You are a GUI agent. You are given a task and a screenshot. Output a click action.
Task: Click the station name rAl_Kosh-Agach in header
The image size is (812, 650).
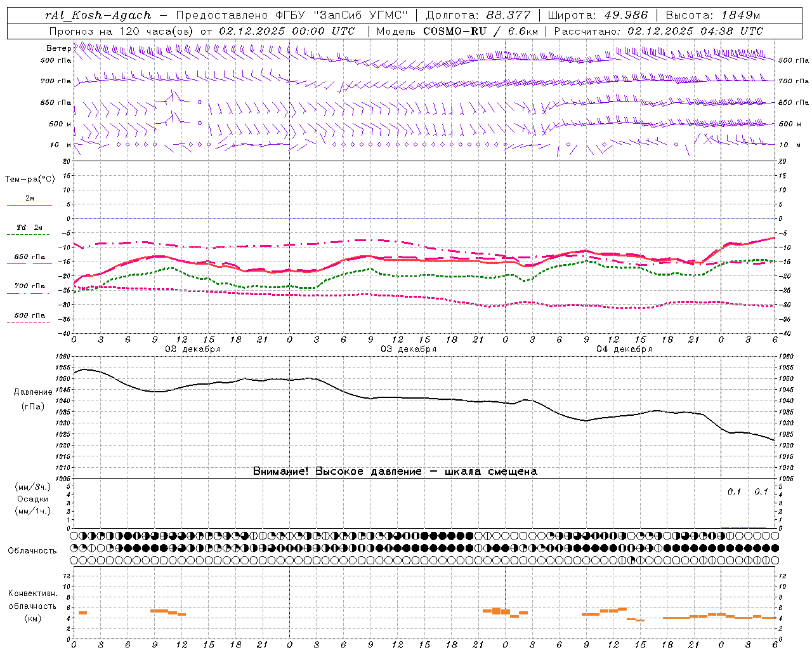point(98,15)
